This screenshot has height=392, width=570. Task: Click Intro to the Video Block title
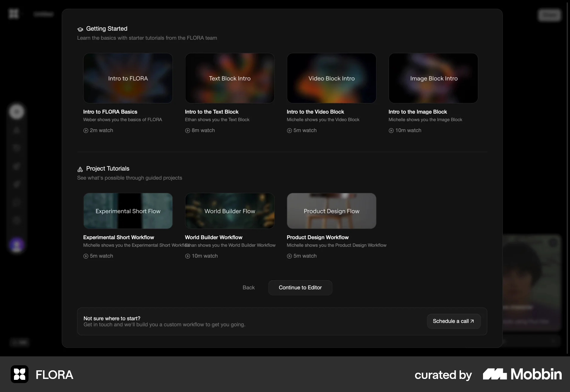[x=315, y=112]
